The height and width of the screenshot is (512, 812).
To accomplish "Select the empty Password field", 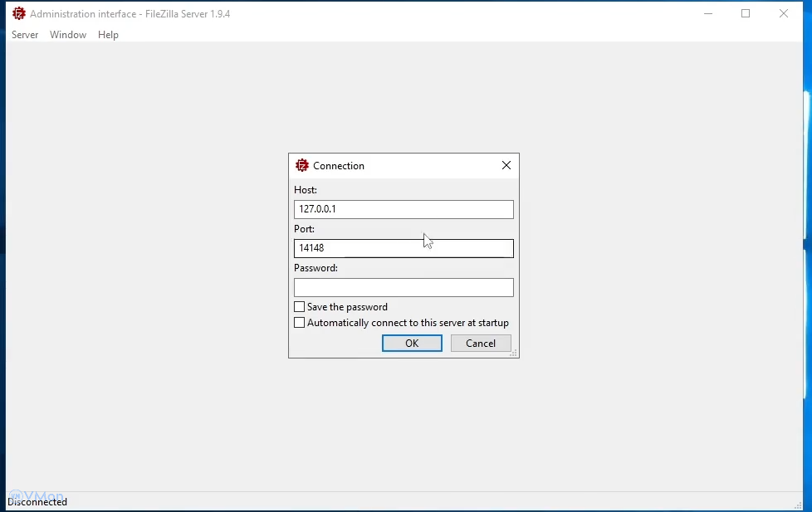I will (x=404, y=287).
